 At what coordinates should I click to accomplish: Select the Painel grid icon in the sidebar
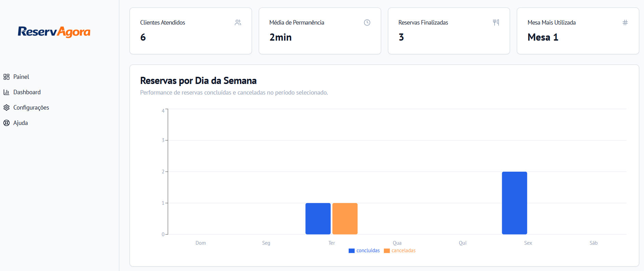click(x=6, y=77)
